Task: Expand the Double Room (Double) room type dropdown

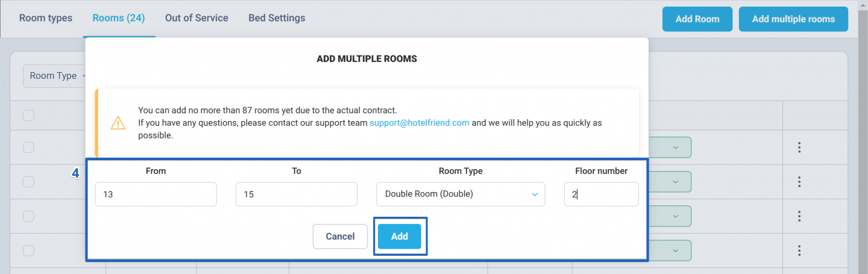Action: [461, 194]
